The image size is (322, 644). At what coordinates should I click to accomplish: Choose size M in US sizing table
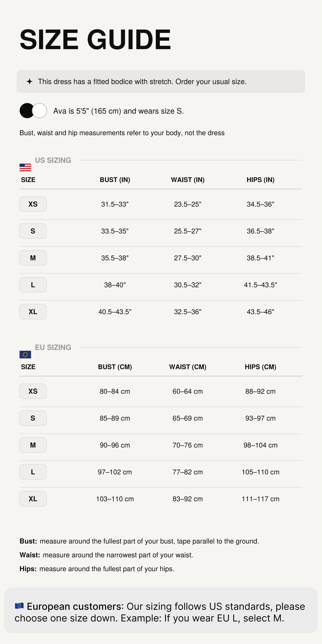(33, 258)
